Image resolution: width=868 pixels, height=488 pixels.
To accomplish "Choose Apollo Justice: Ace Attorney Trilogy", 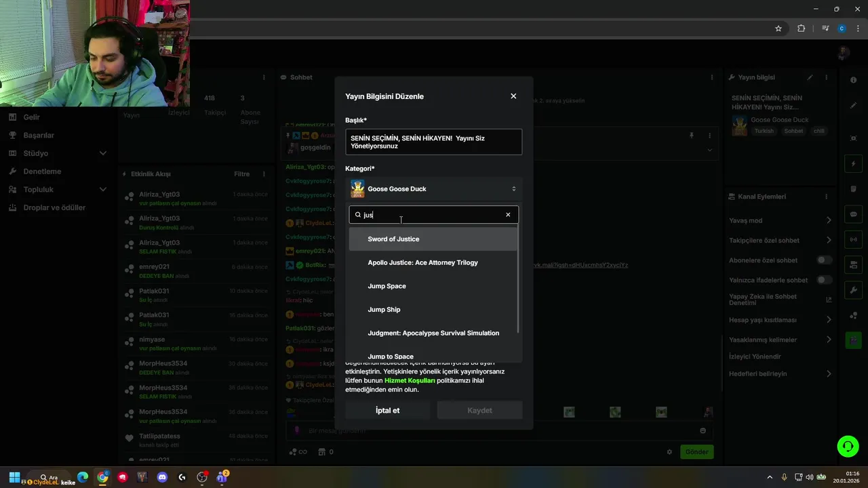I will point(433,262).
